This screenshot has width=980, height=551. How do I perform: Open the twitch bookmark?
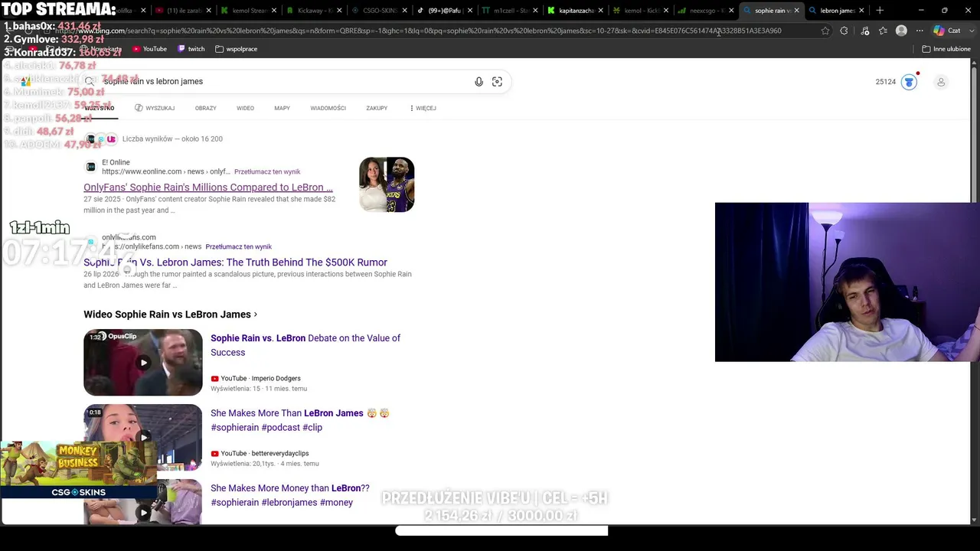pyautogui.click(x=191, y=49)
